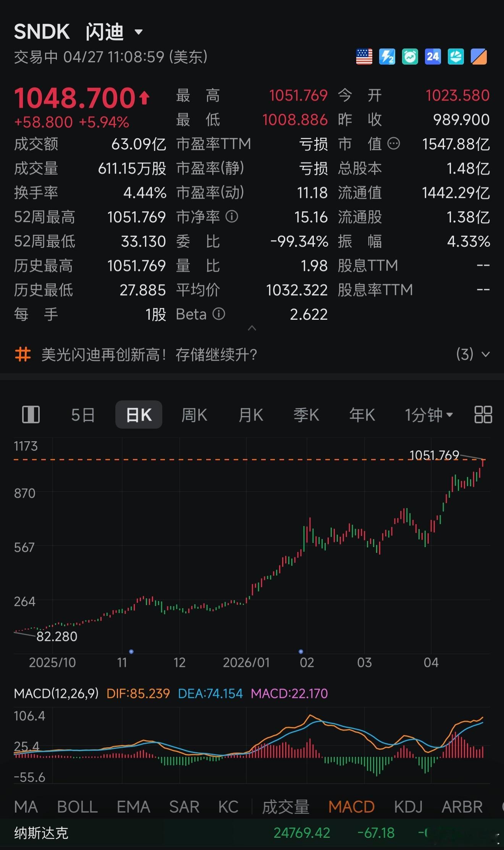Screen dimensions: 504x850
Task: Tap the blue event dot near 11
Action: coord(131,651)
